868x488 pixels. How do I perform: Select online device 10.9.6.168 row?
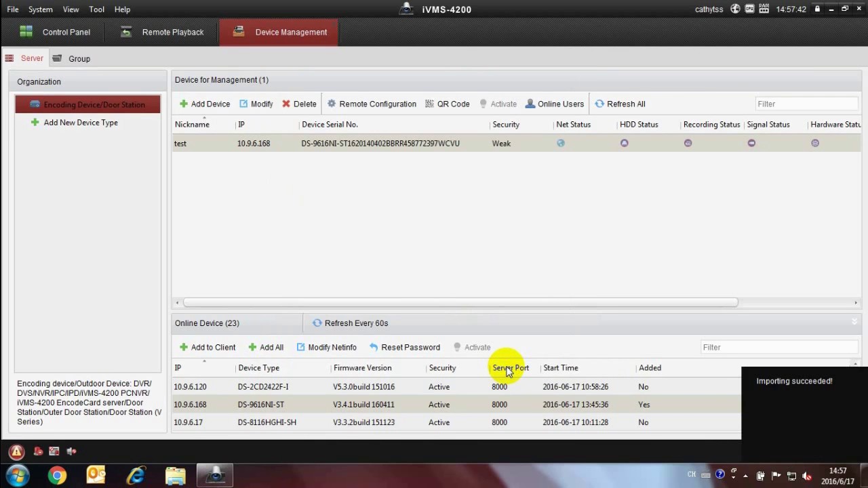click(x=456, y=405)
